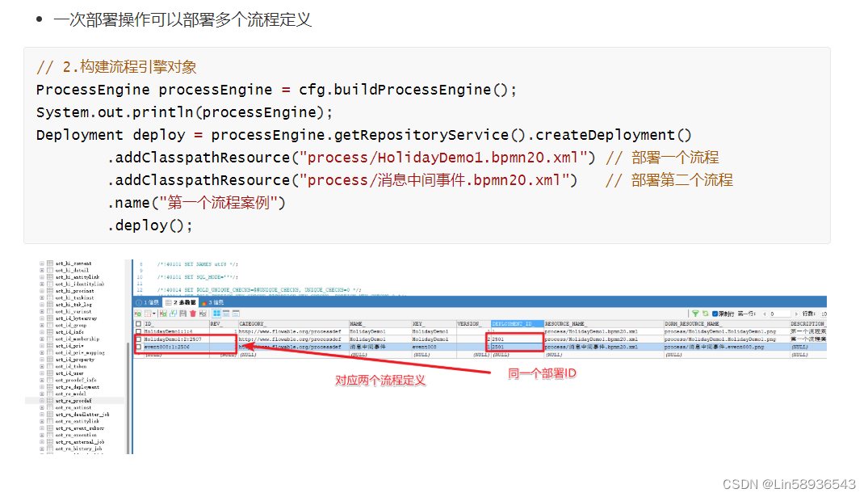Image resolution: width=868 pixels, height=497 pixels.
Task: Click the floppy-disk save changes icon
Action: [182, 314]
